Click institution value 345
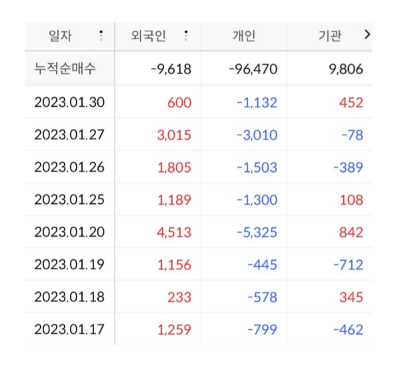This screenshot has height=368, width=400. point(351,297)
